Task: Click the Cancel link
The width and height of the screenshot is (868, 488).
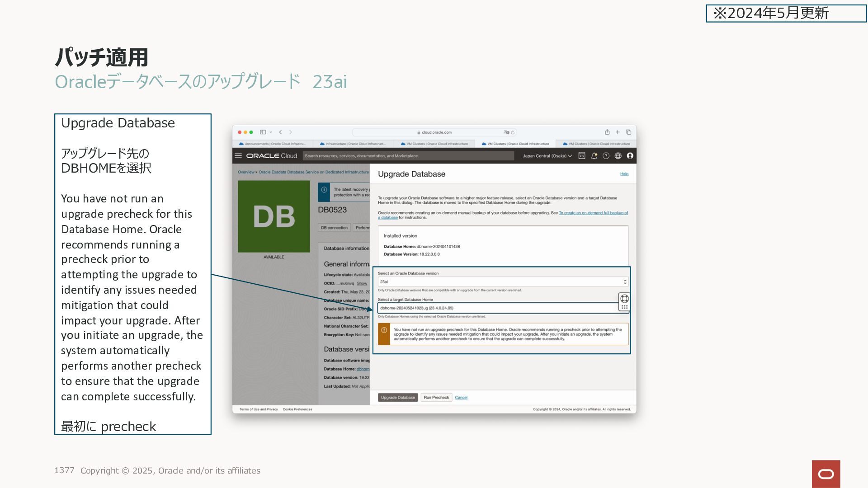Action: pyautogui.click(x=461, y=398)
